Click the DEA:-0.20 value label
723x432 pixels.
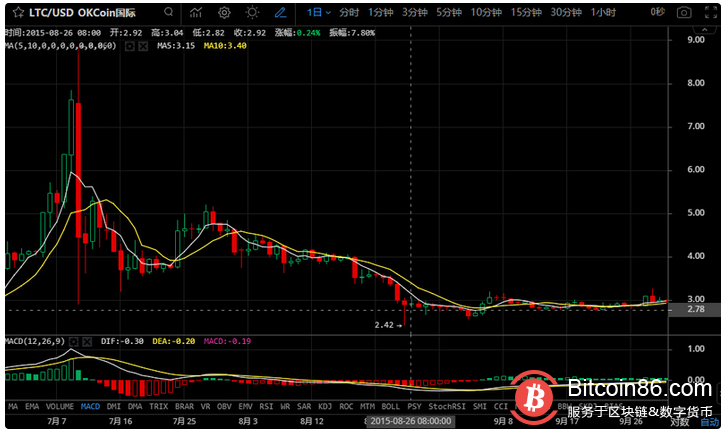tap(173, 342)
